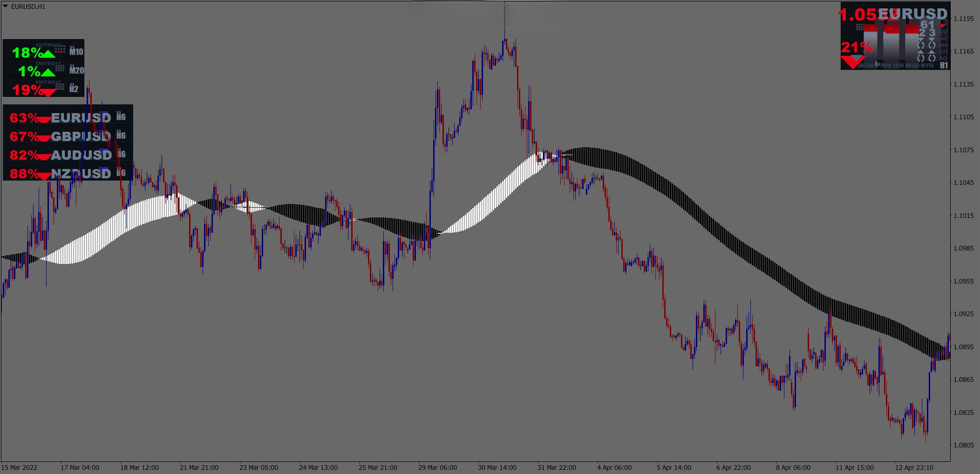Click the 31 Mar 22:00 time axis label
The width and height of the screenshot is (980, 474).
tap(557, 467)
